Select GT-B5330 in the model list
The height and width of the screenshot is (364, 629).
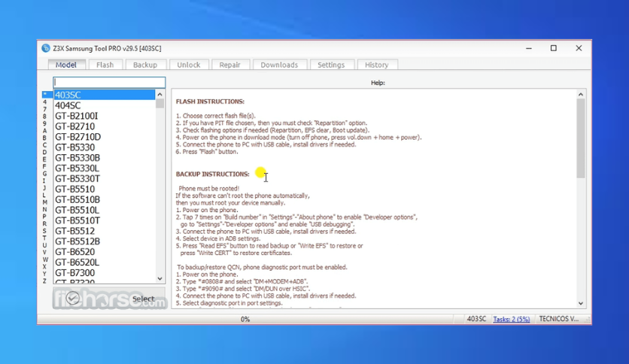(x=105, y=147)
